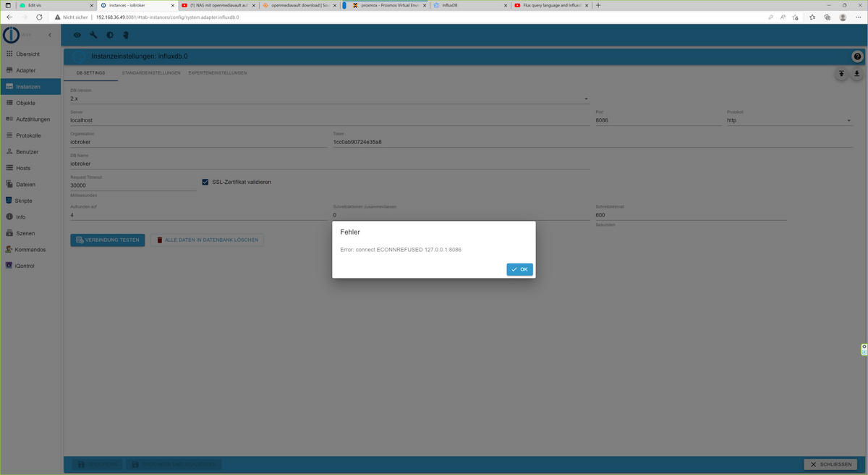
Task: Click the Organisation input field
Action: pos(199,142)
